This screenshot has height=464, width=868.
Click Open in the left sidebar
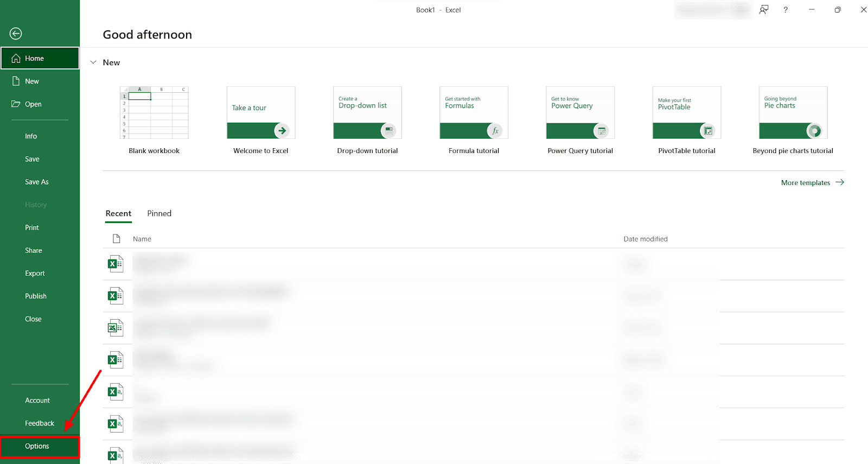click(x=33, y=104)
